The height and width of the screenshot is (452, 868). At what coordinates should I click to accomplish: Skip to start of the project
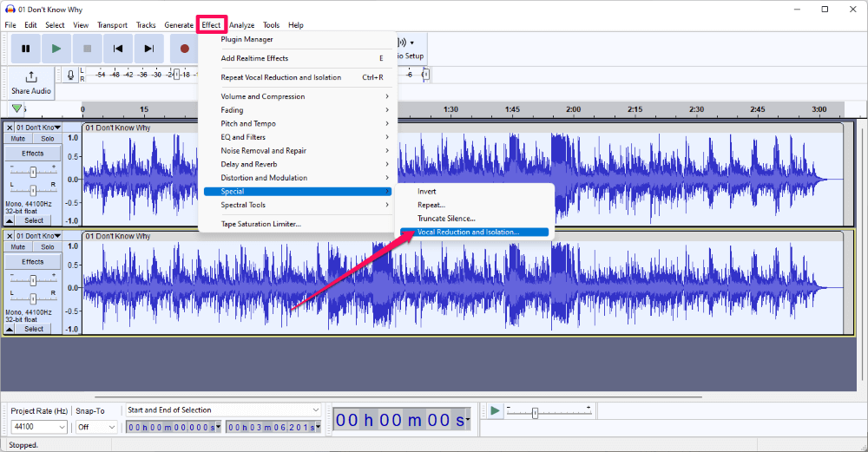[x=118, y=49]
